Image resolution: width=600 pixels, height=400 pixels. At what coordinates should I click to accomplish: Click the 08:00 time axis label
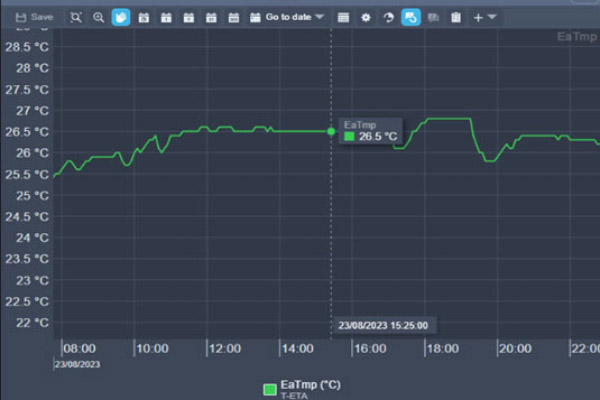[x=79, y=349]
